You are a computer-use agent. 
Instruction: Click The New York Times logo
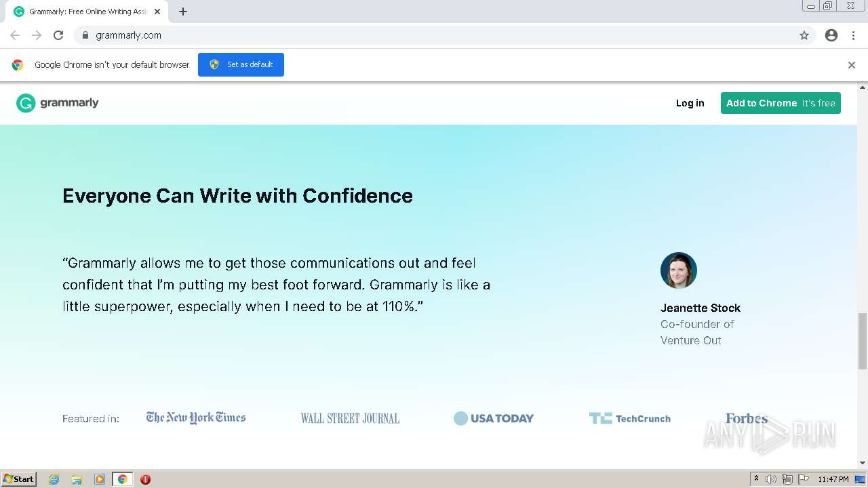196,418
